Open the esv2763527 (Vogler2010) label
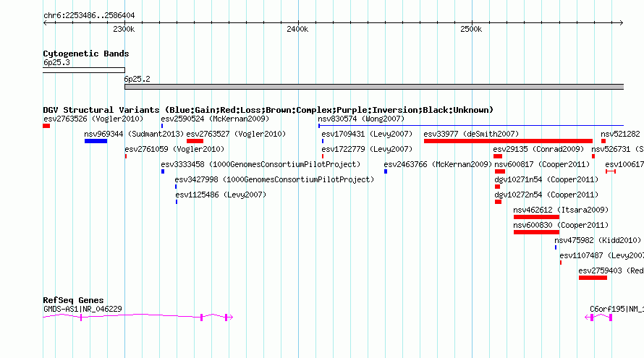The image size is (644, 358). (236, 135)
